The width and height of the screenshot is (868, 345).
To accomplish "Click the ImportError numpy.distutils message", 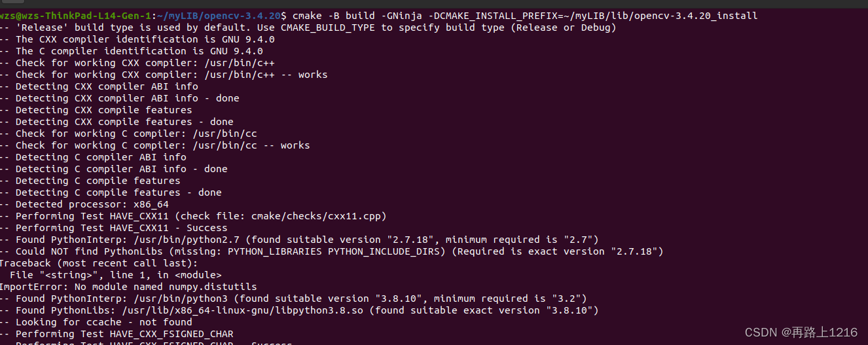I will click(x=129, y=287).
